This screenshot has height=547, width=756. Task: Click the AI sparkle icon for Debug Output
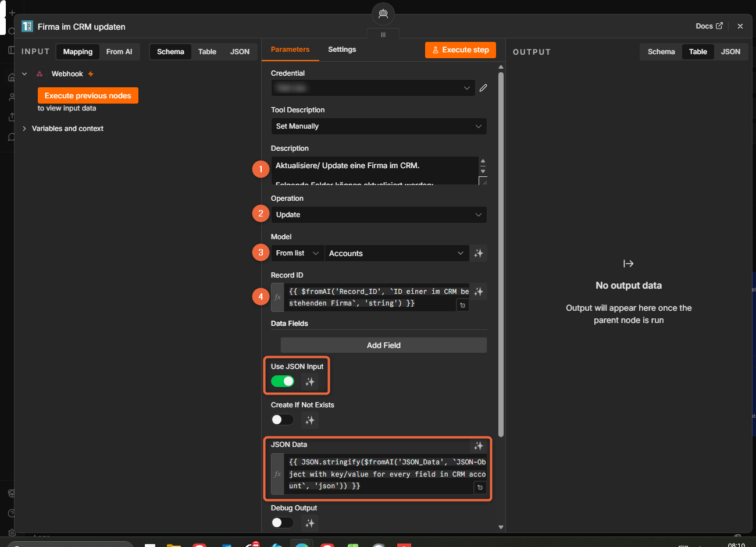coord(310,523)
